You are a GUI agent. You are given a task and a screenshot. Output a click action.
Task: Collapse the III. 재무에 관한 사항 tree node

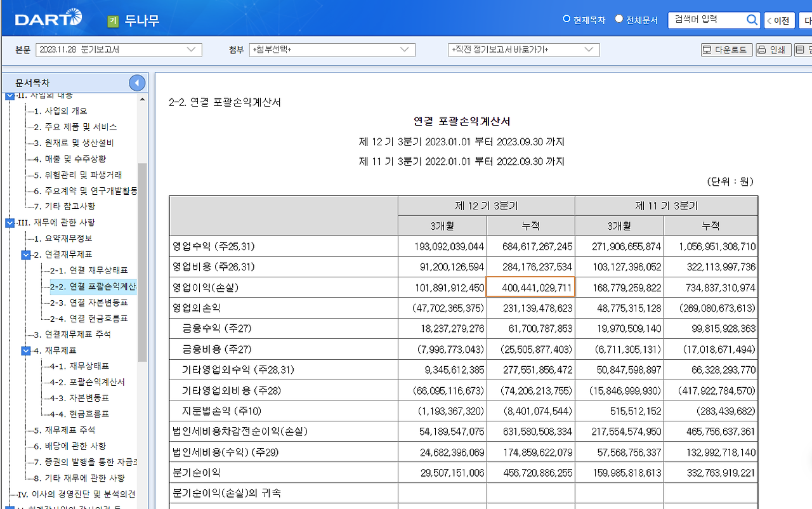point(10,223)
